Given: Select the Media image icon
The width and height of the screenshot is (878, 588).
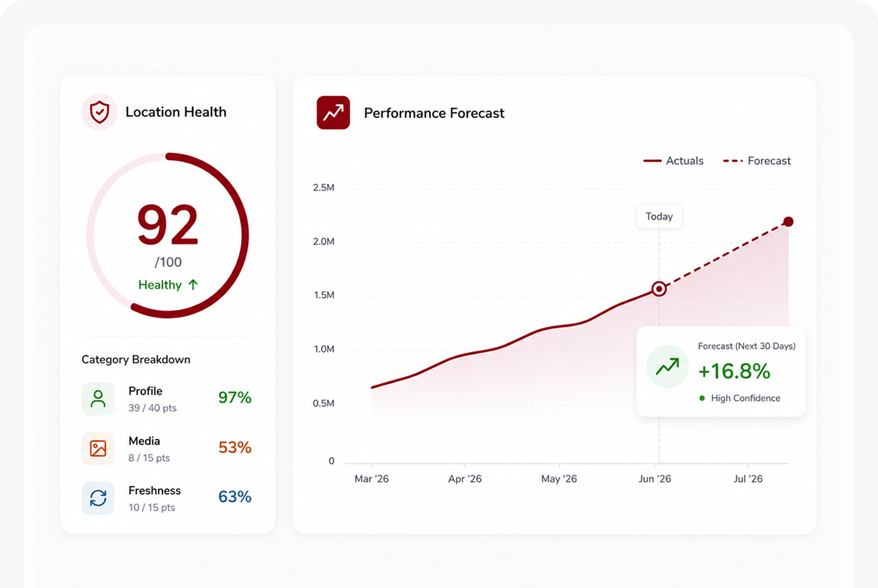Looking at the screenshot, I should (98, 448).
